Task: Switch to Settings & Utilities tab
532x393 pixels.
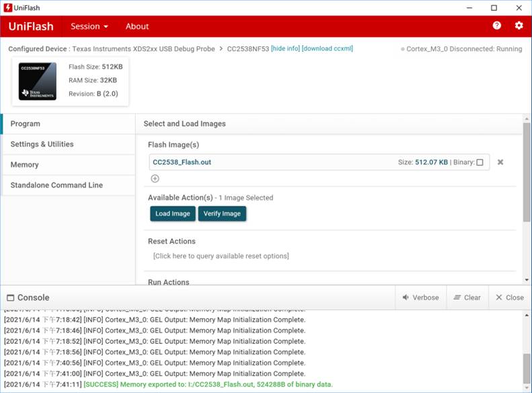Action: (42, 144)
